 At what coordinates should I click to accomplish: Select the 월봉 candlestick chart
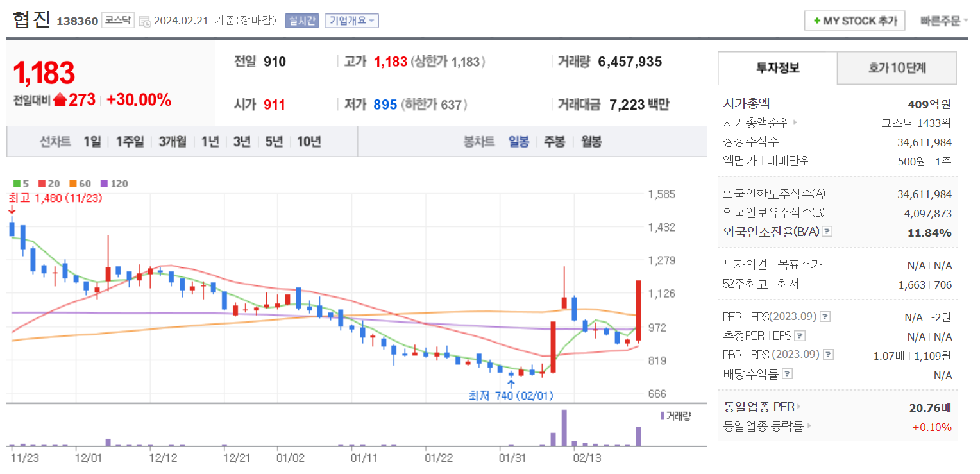[x=591, y=142]
